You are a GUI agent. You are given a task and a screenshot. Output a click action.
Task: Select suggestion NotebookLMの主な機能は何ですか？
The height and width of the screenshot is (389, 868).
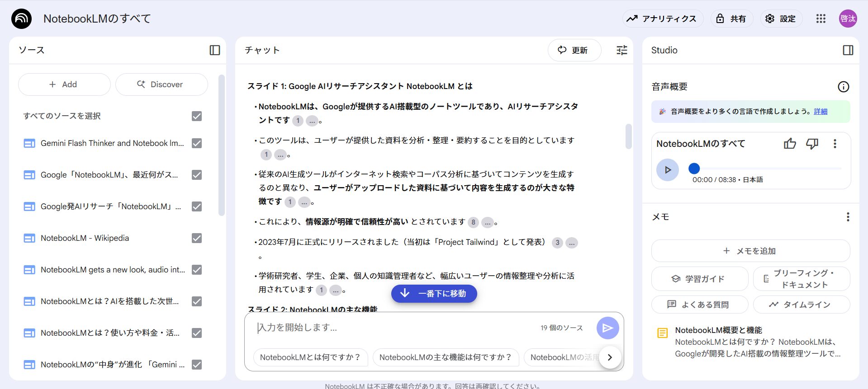tap(446, 357)
